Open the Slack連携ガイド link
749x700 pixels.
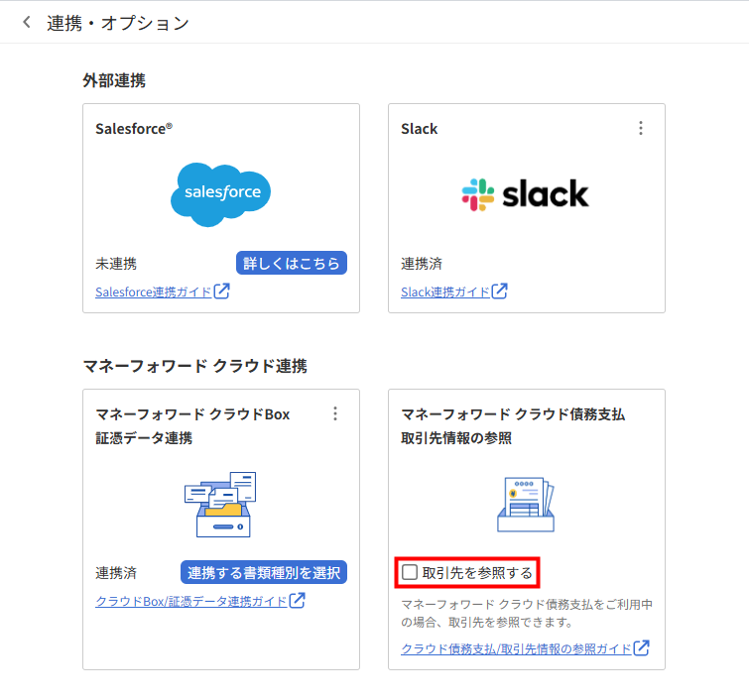pyautogui.click(x=444, y=292)
